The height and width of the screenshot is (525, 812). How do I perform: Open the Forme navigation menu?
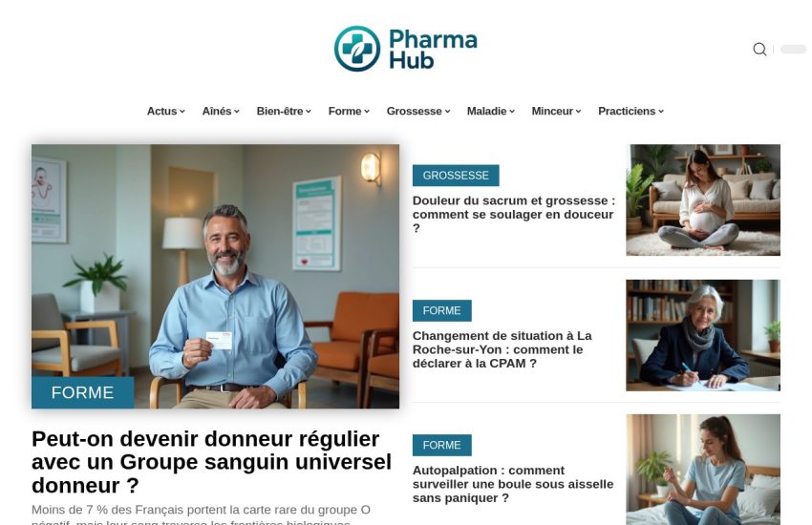point(349,112)
